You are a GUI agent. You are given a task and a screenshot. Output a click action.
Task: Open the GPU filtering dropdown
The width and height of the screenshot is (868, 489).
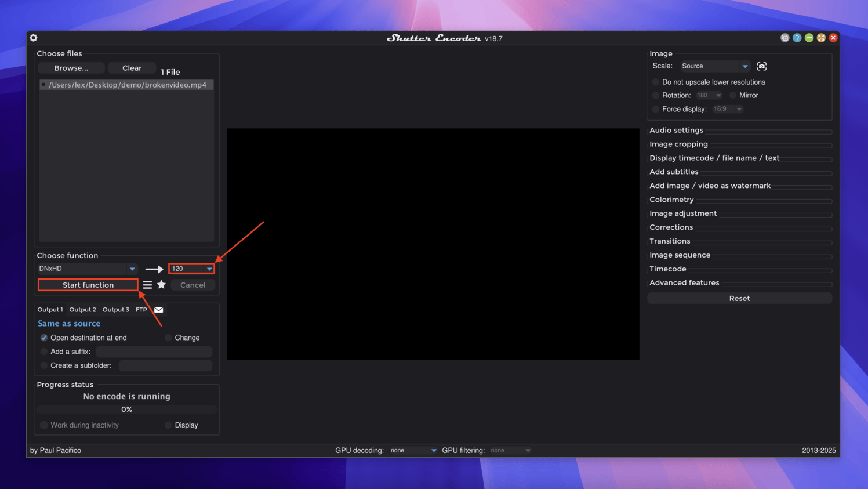tap(510, 450)
